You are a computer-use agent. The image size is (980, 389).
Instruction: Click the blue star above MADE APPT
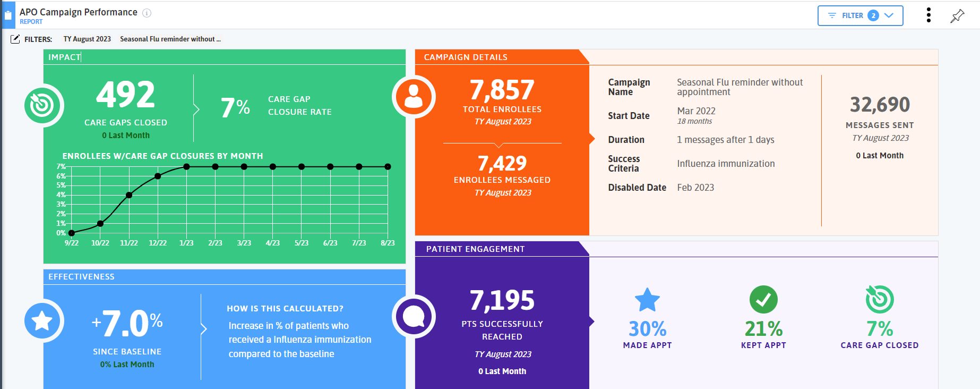pyautogui.click(x=647, y=300)
